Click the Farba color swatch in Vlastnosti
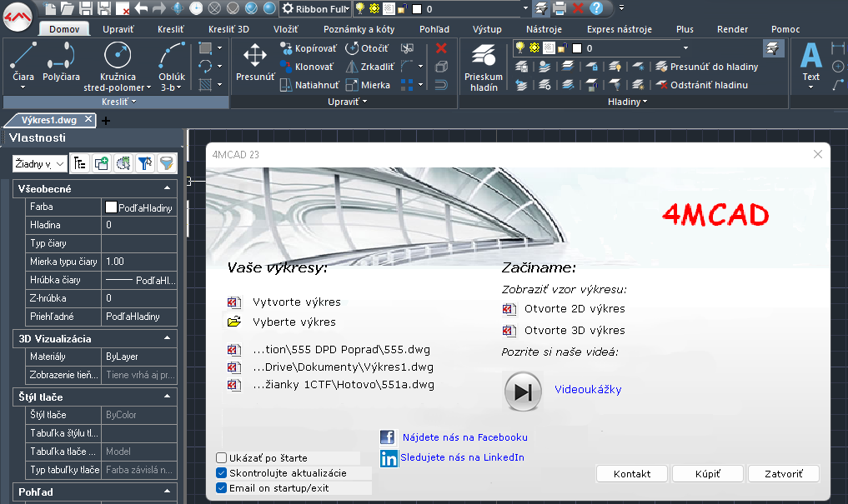This screenshot has width=848, height=504. tap(112, 207)
